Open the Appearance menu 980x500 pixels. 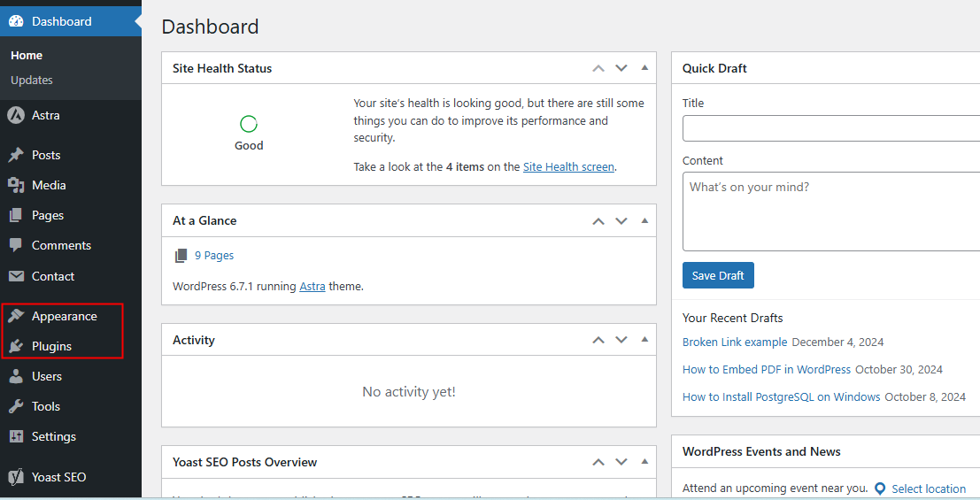[x=71, y=316]
